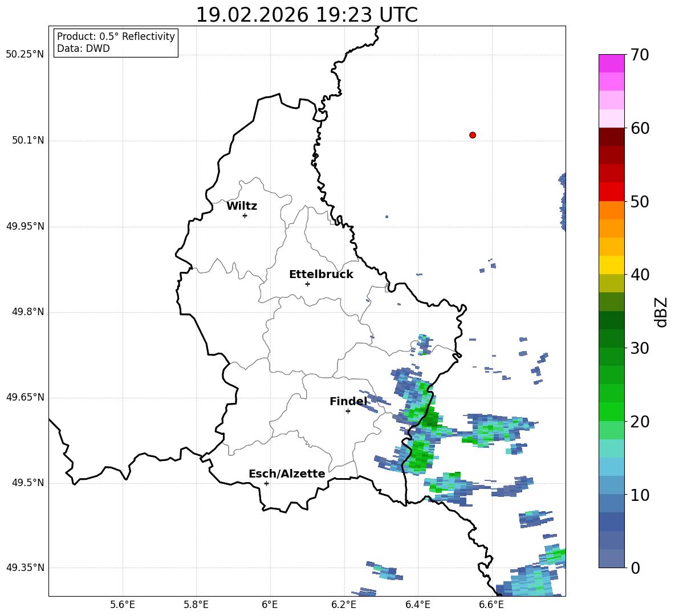Click the 50.25°N latitude label
The height and width of the screenshot is (616, 675).
coord(25,55)
